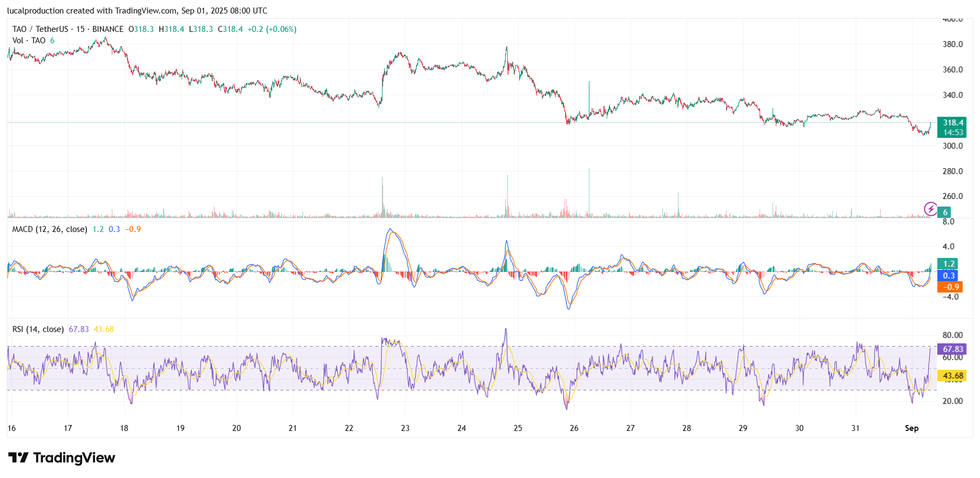Click the purple lightning bolt icon
Image resolution: width=980 pixels, height=478 pixels.
930,209
